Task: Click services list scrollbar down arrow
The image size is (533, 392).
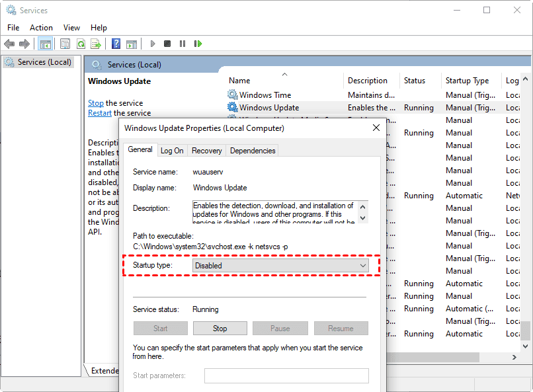Action: point(526,346)
